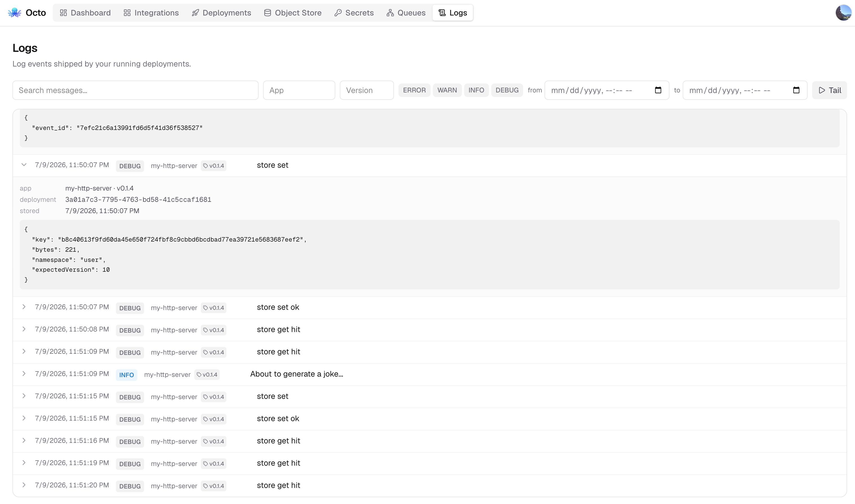Click the "bytes": 221 line
The width and height of the screenshot is (855, 504).
click(x=55, y=250)
